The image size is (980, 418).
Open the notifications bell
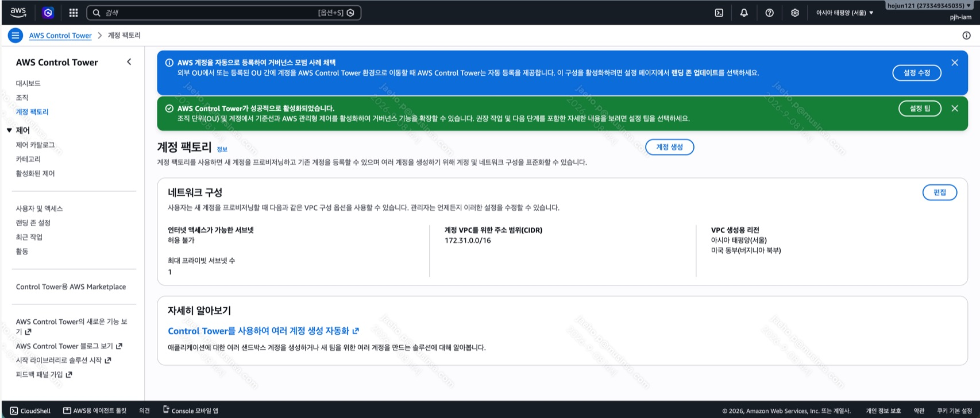point(744,13)
